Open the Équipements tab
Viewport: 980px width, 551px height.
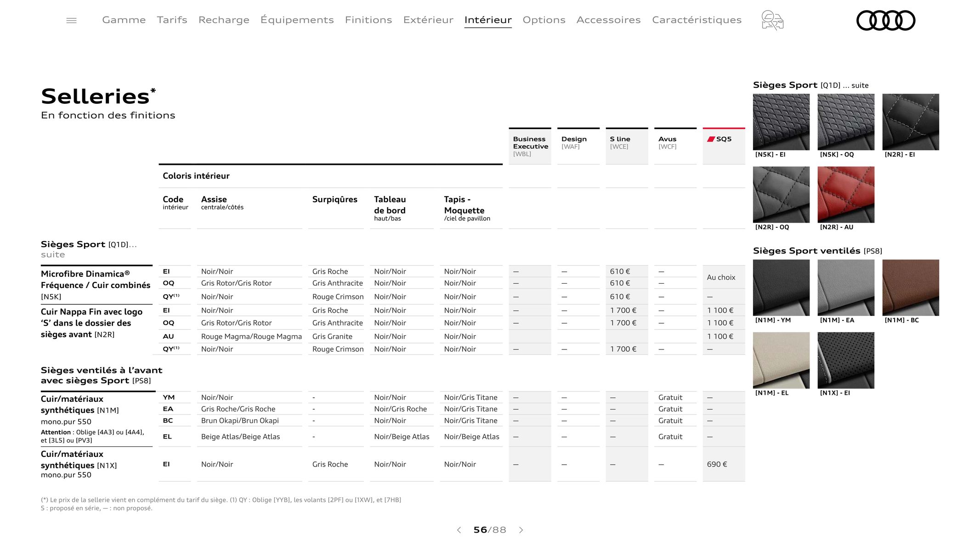(297, 20)
